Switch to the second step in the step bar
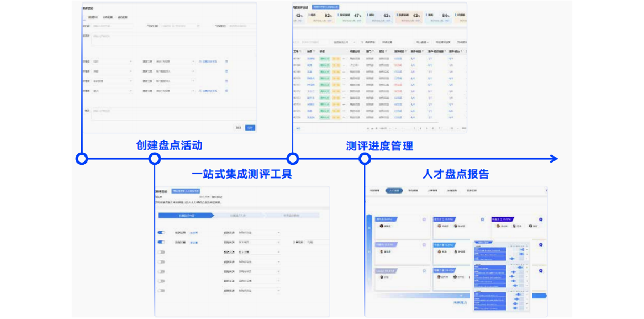 [x=238, y=215]
